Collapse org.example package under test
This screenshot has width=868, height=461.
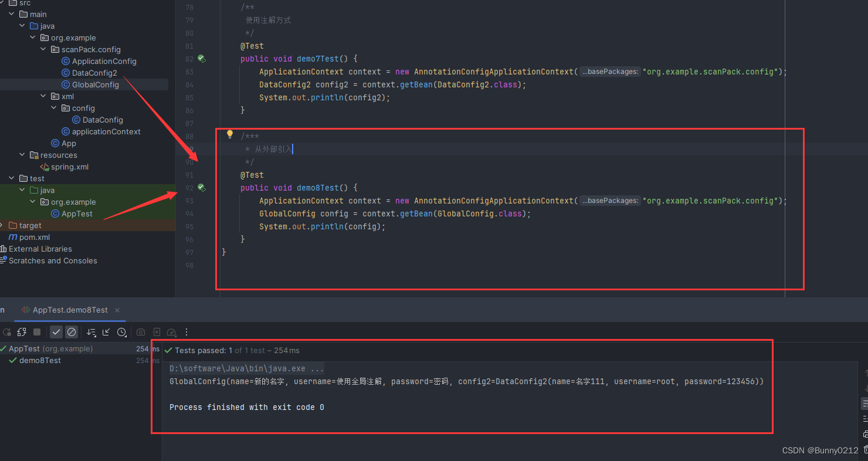tap(33, 202)
